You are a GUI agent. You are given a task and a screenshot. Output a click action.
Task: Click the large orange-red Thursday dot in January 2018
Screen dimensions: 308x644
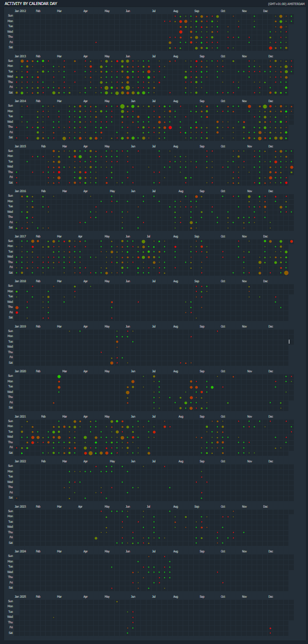point(17,307)
